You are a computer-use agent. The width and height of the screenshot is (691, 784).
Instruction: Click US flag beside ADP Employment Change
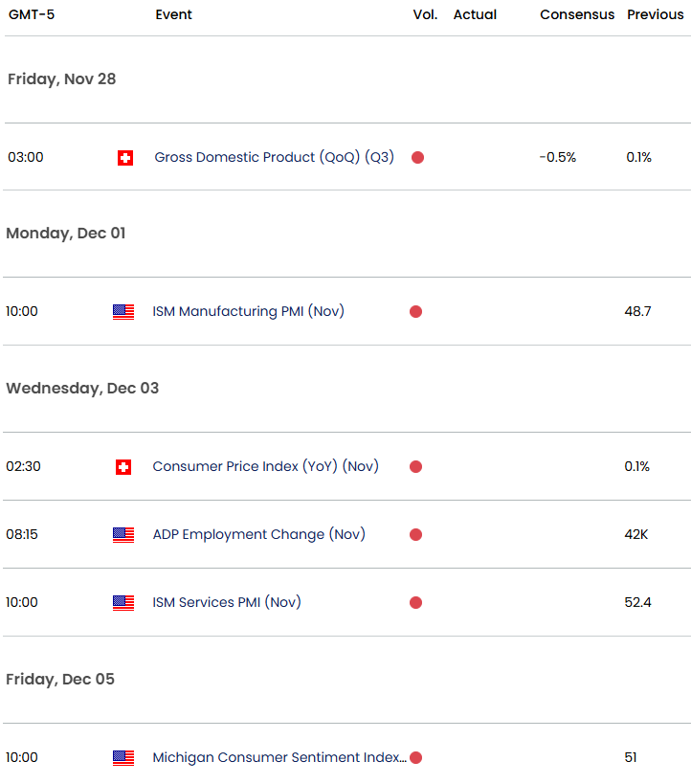pos(123,535)
